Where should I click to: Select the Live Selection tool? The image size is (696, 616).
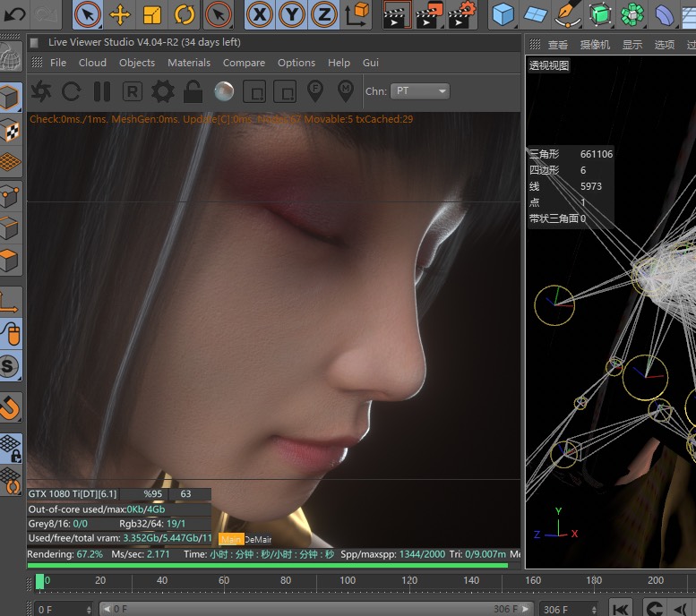click(x=88, y=14)
